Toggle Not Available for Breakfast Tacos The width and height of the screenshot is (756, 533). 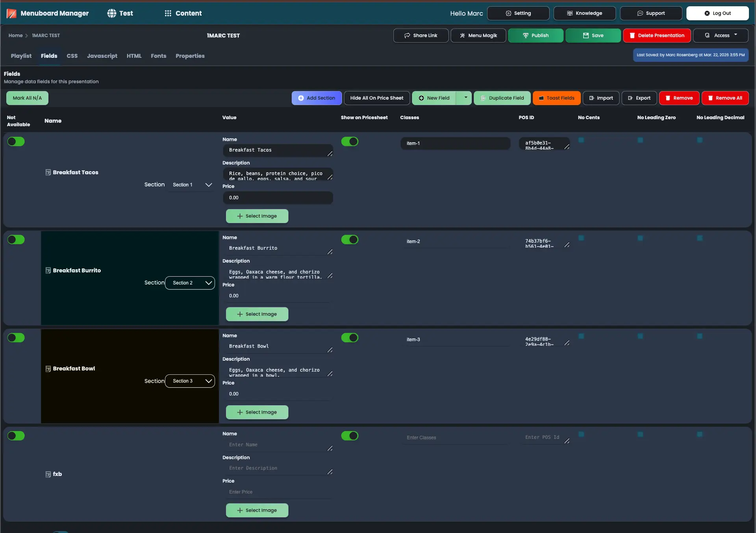(16, 142)
